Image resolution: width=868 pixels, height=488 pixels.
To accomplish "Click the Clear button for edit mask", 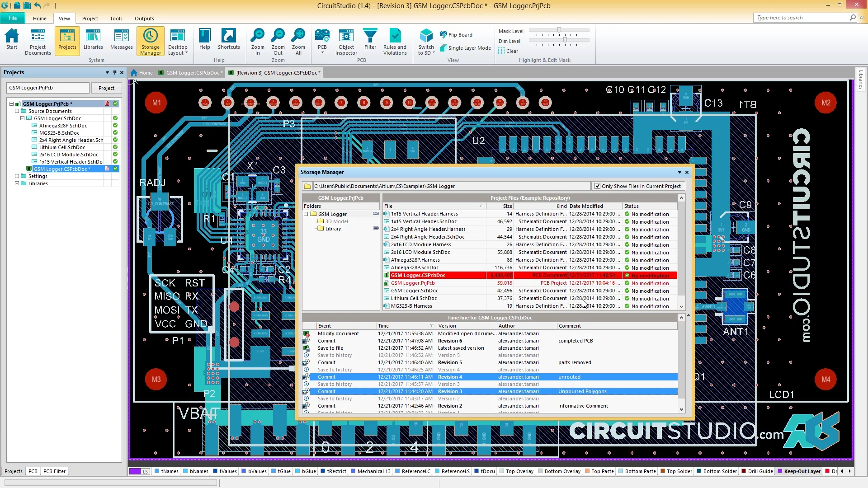I will (508, 51).
